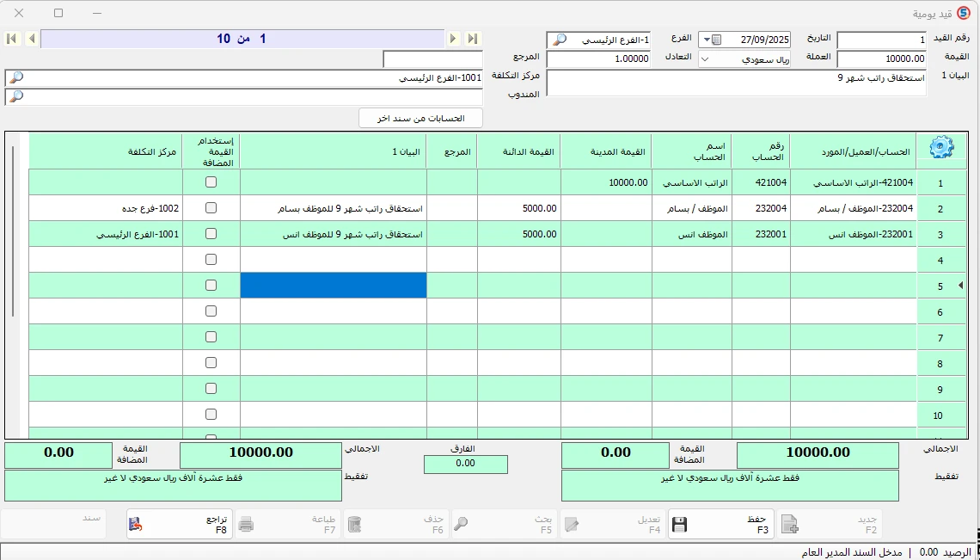Click the column header الحساب/العميل/المورد

pyautogui.click(x=854, y=151)
